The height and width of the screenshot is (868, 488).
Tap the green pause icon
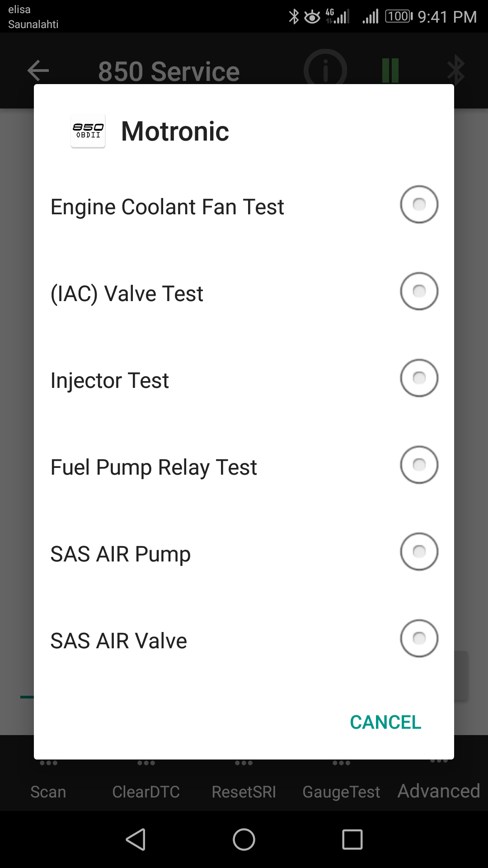pos(390,71)
